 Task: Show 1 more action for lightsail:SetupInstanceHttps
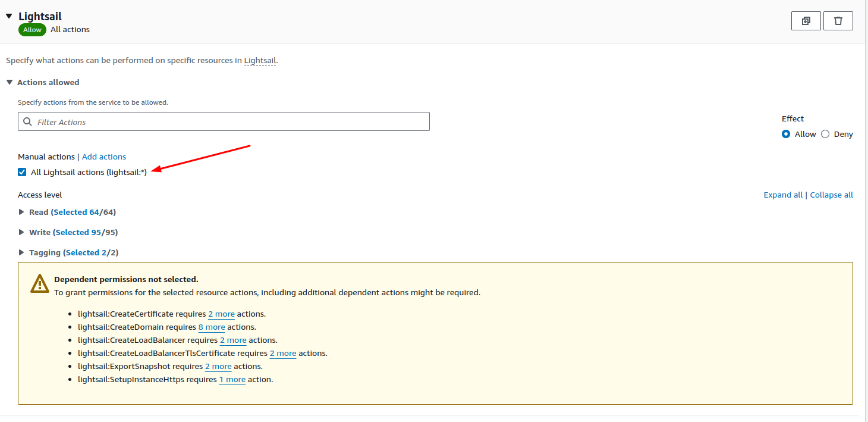pos(232,379)
